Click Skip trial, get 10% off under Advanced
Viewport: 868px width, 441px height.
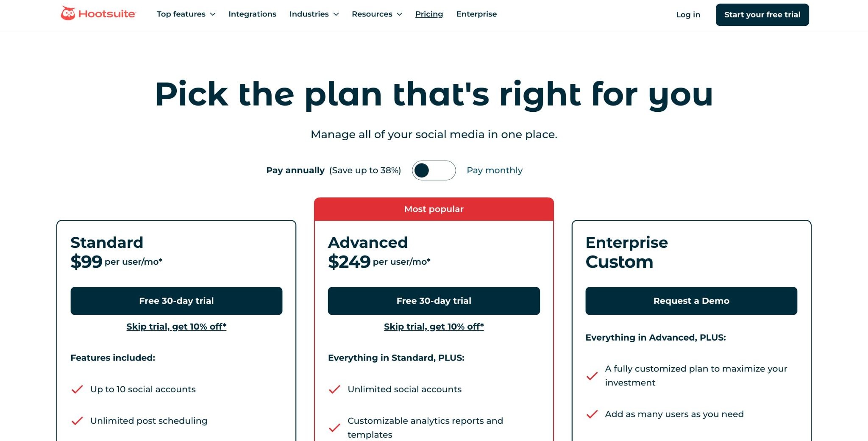(433, 326)
